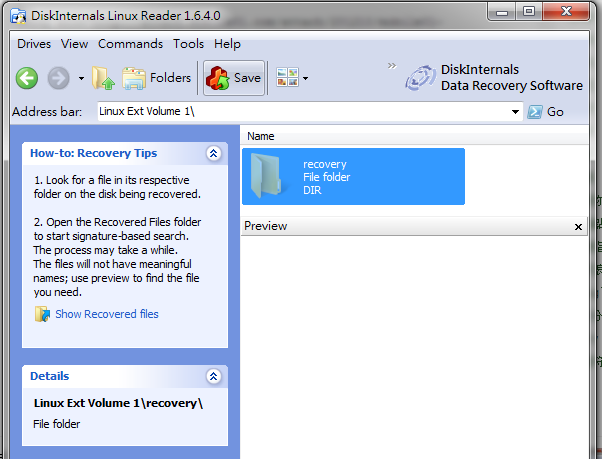Screen dimensions: 602x459
Task: Open the Commands menu
Action: click(131, 44)
